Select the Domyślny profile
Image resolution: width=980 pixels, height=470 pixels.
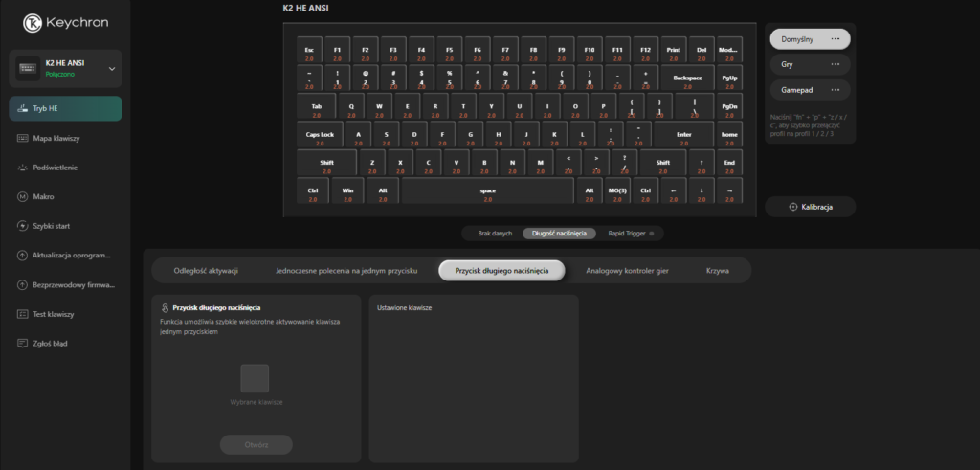click(810, 38)
